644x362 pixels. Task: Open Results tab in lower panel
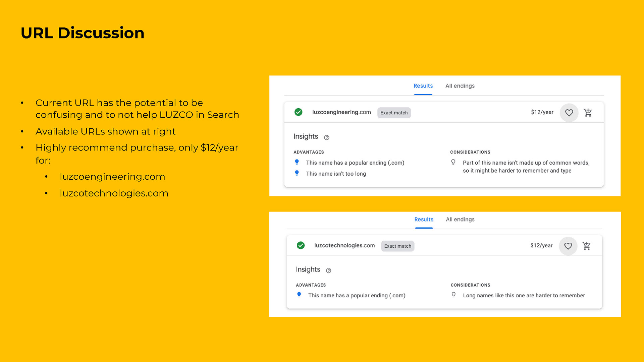tap(424, 220)
